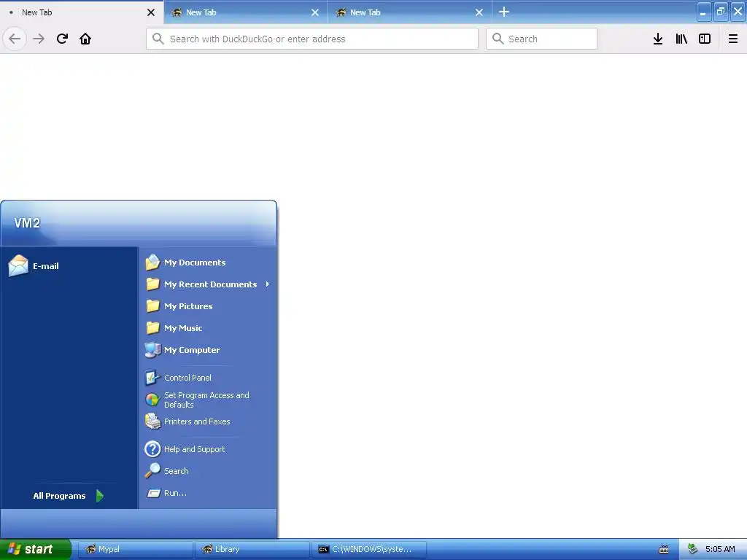The width and height of the screenshot is (747, 560).
Task: Switch to C:\WINDOWS\system command prompt window
Action: click(369, 549)
